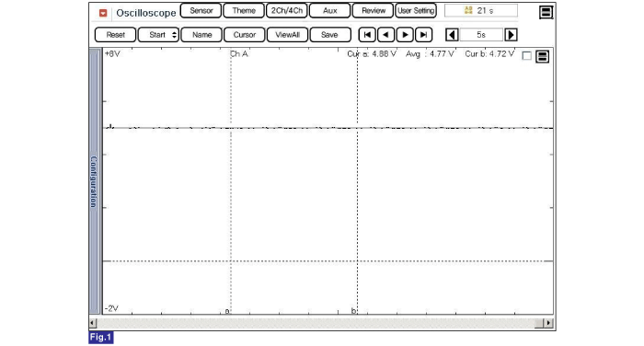Click the red dropdown icon beside Oscilloscope
The height and width of the screenshot is (346, 644).
pyautogui.click(x=103, y=13)
